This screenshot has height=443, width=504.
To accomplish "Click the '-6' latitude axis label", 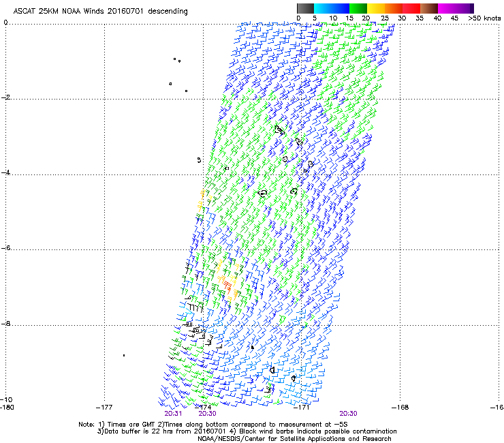I will [5, 247].
